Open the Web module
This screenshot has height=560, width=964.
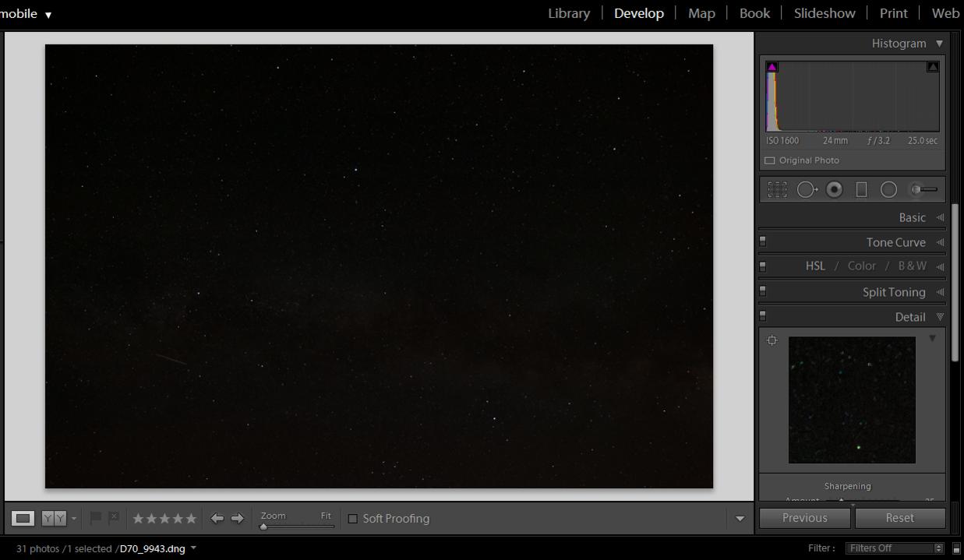(x=945, y=13)
